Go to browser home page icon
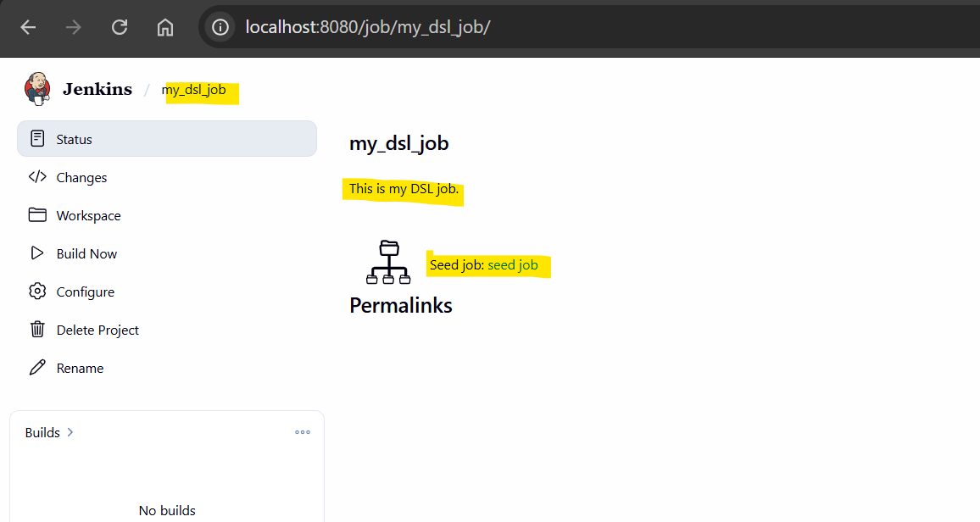Viewport: 980px width, 522px height. pos(165,27)
